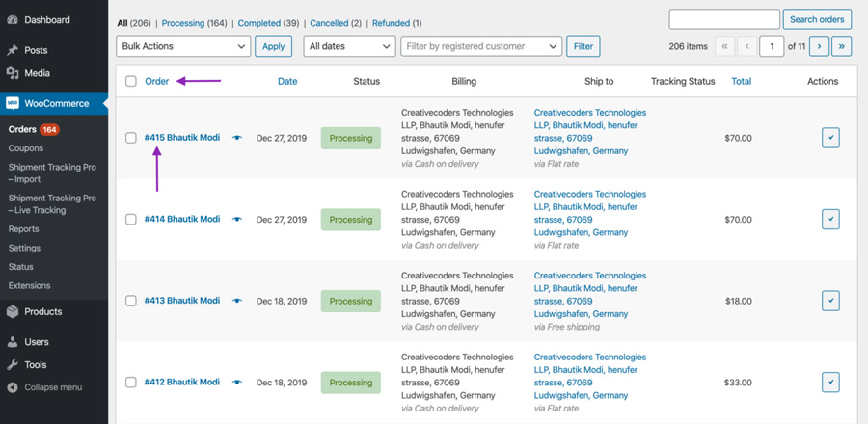Open order #414 Bhautik Modi
Image resolution: width=868 pixels, height=424 pixels.
[x=182, y=219]
